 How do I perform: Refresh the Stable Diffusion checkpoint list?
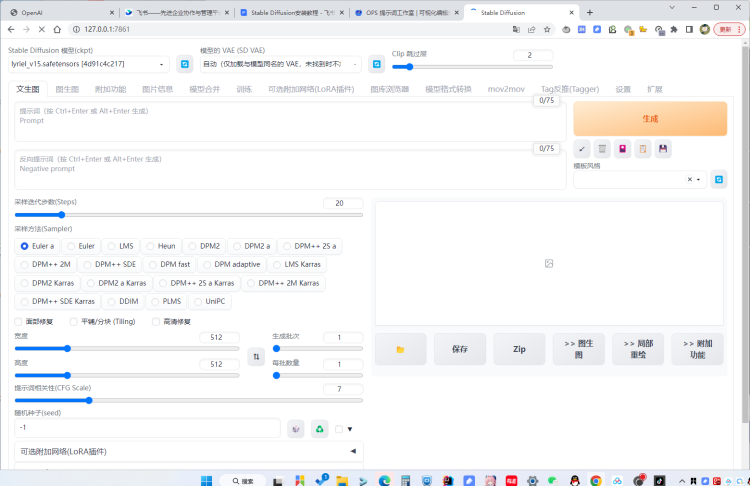point(185,64)
